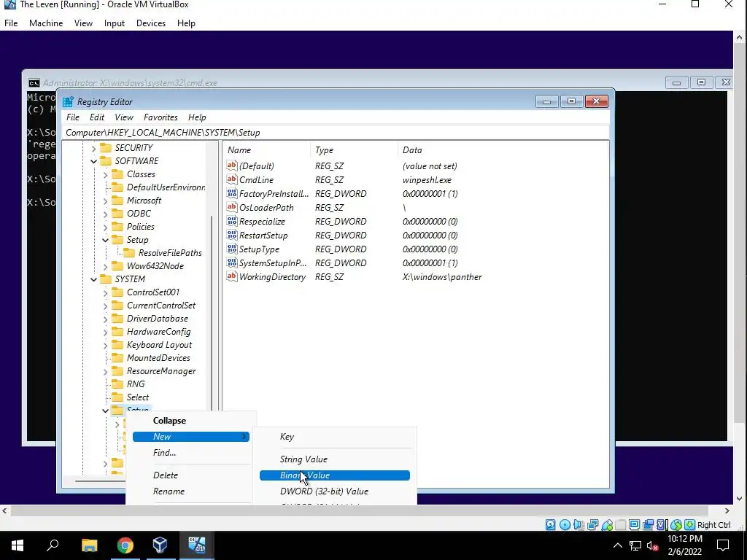Expand the ControlSet001 key

(105, 293)
